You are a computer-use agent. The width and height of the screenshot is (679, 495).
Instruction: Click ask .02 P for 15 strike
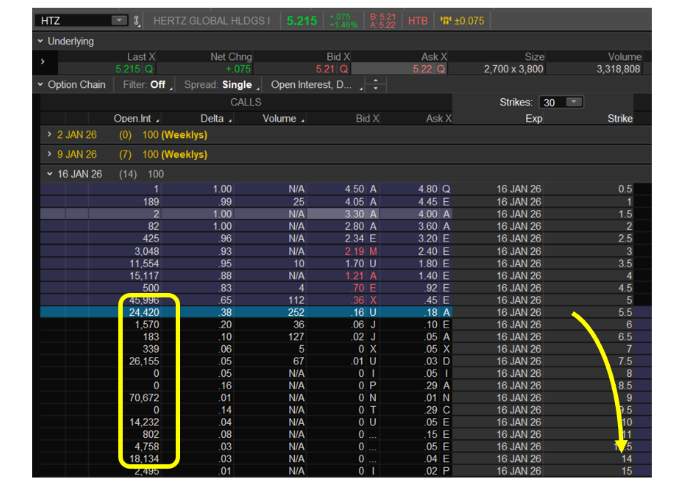437,471
